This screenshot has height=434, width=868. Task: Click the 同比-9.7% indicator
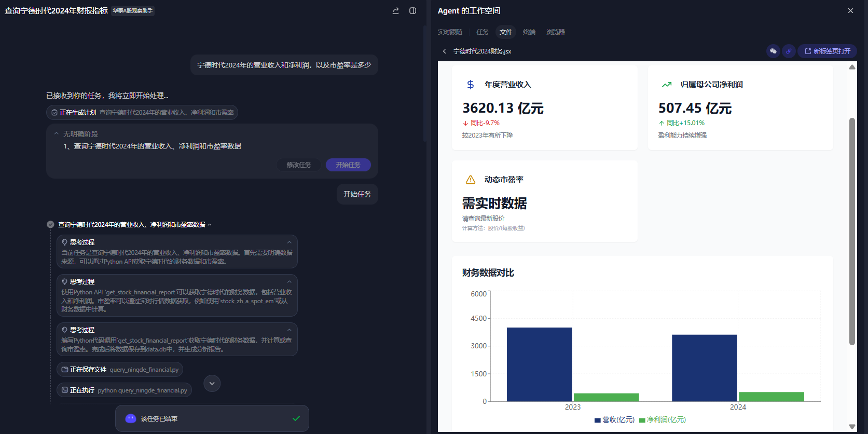481,123
